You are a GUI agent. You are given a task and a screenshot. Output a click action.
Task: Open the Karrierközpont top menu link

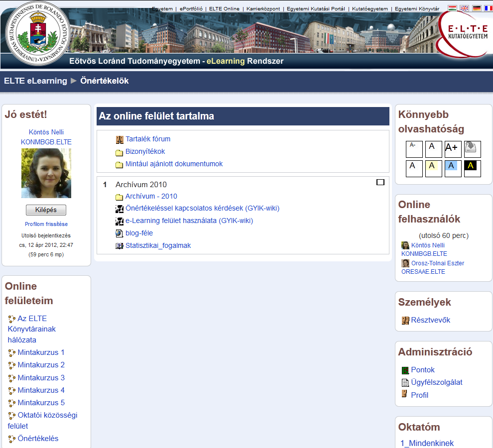coord(263,9)
